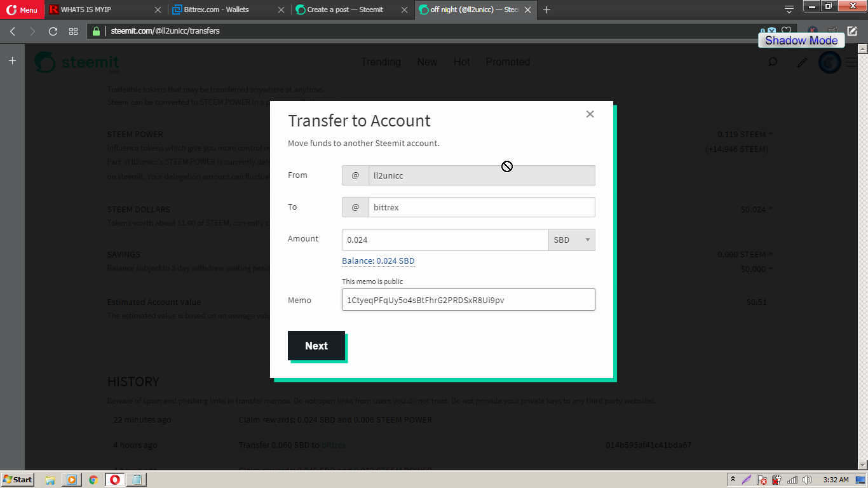Open the Notepad taskbar icon
The image size is (868, 488).
click(136, 480)
